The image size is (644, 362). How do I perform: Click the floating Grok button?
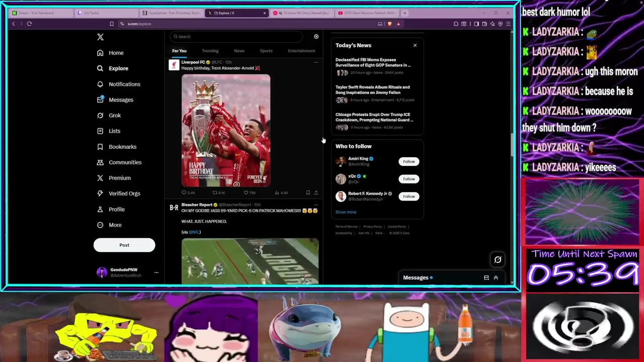498,259
